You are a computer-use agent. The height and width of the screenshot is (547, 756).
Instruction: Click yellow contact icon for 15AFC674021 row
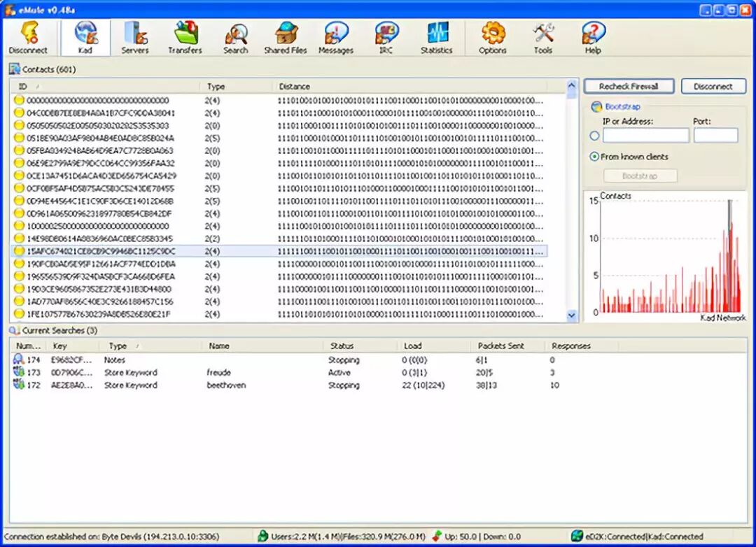[x=19, y=251]
